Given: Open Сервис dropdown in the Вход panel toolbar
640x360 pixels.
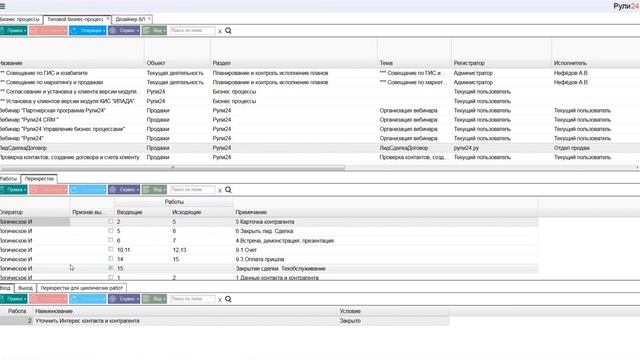Looking at the screenshot, I should [124, 299].
